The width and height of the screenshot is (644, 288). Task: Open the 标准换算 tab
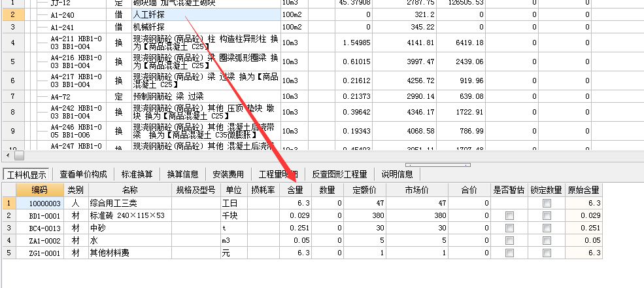[x=137, y=175]
